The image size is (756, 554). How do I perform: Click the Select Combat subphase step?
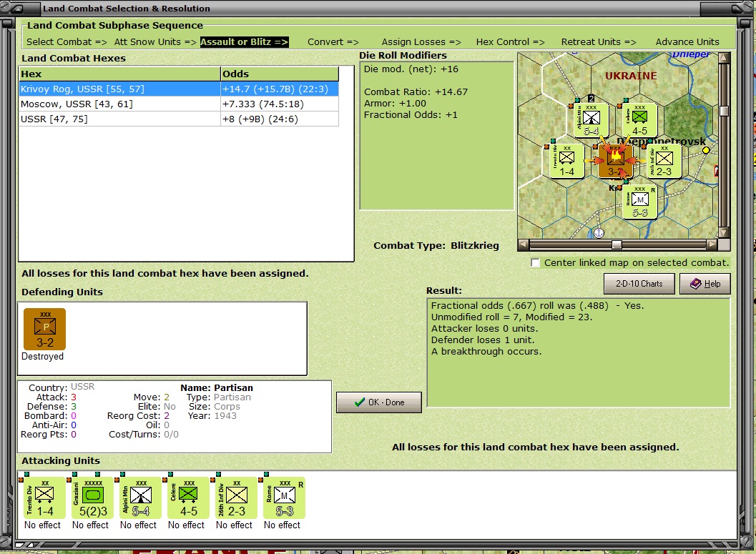(67, 42)
